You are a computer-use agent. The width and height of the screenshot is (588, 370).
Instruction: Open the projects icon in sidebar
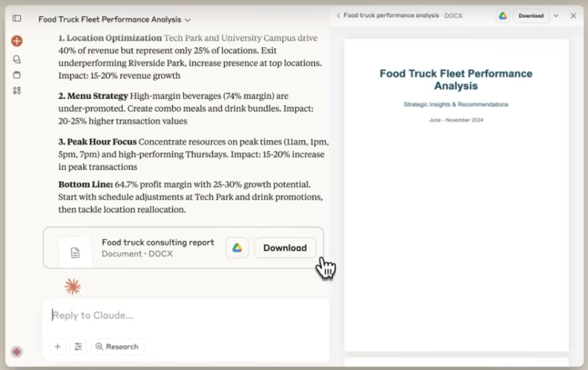coord(17,75)
